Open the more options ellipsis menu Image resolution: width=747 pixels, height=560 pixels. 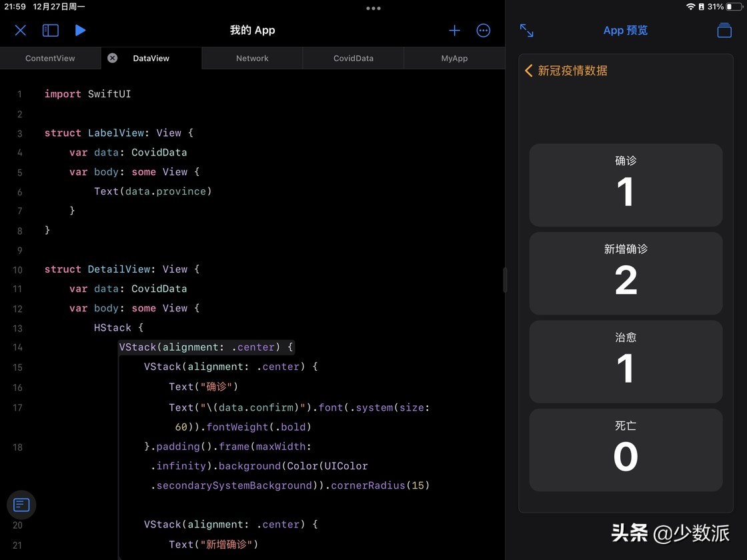(x=483, y=31)
